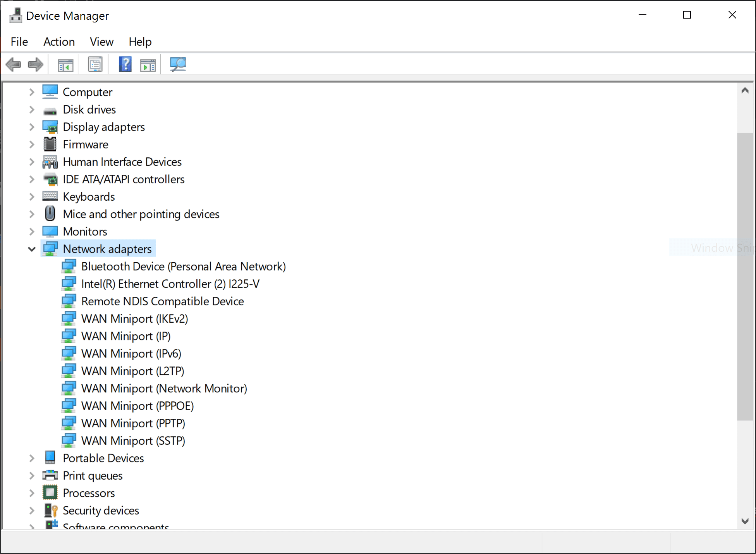Open the File menu
The image size is (756, 554).
[19, 42]
